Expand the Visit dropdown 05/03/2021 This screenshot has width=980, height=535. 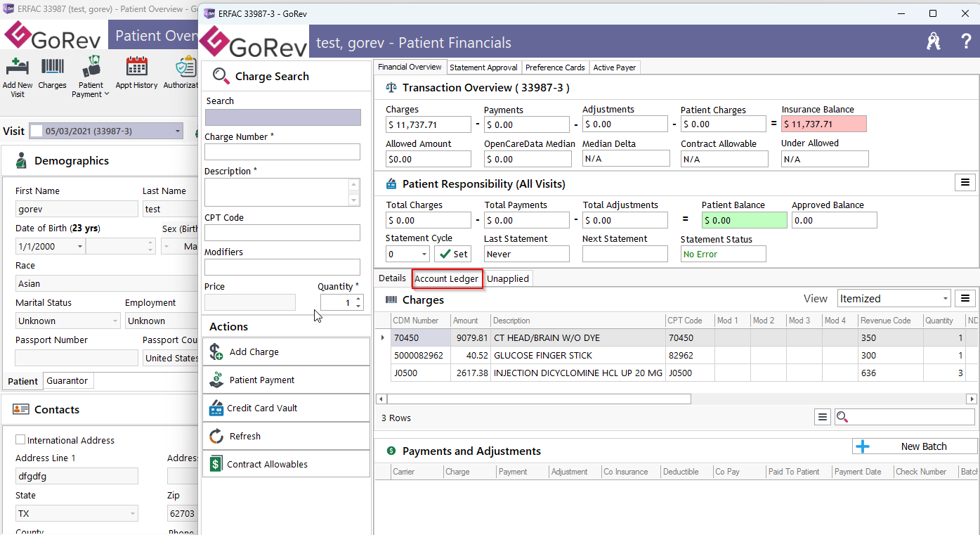point(177,131)
